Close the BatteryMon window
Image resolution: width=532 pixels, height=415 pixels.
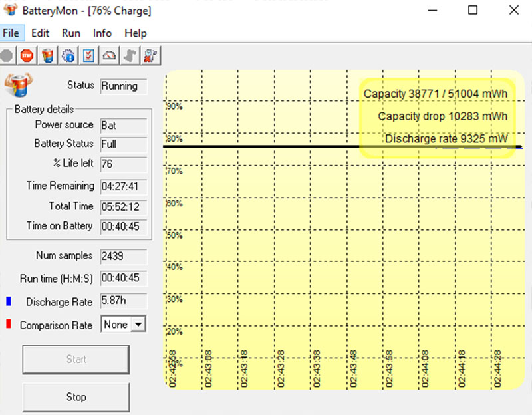pyautogui.click(x=513, y=10)
